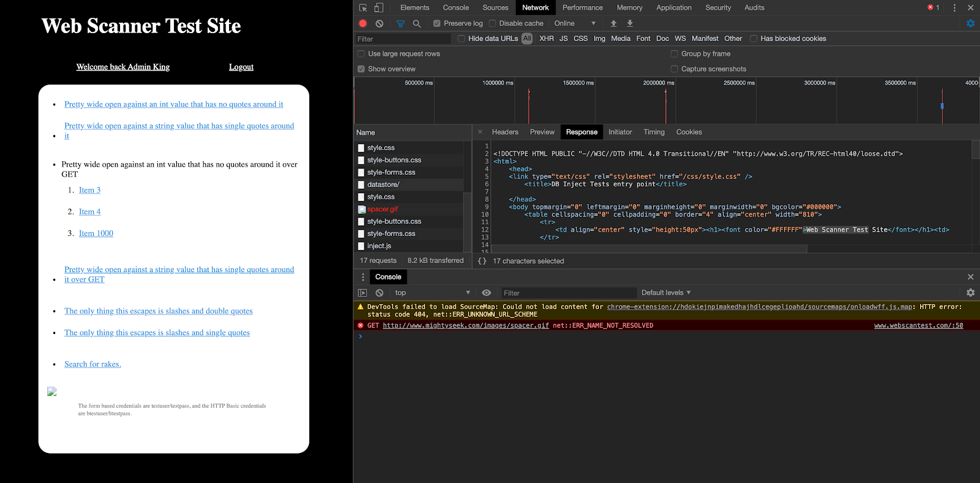Switch to the Elements tab
This screenshot has height=483, width=980.
415,8
